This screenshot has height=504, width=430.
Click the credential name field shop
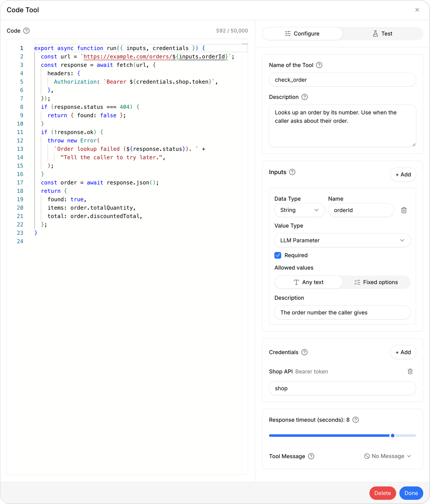343,388
